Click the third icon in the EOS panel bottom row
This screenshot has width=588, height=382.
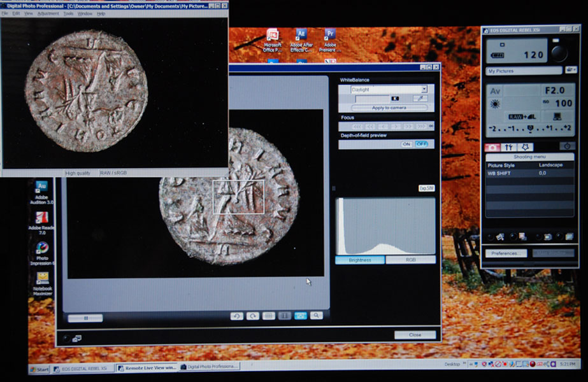(547, 237)
